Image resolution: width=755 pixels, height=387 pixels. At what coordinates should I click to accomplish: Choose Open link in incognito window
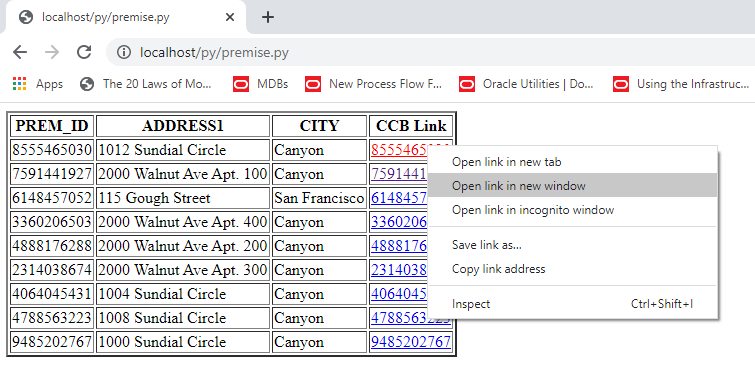pyautogui.click(x=573, y=210)
